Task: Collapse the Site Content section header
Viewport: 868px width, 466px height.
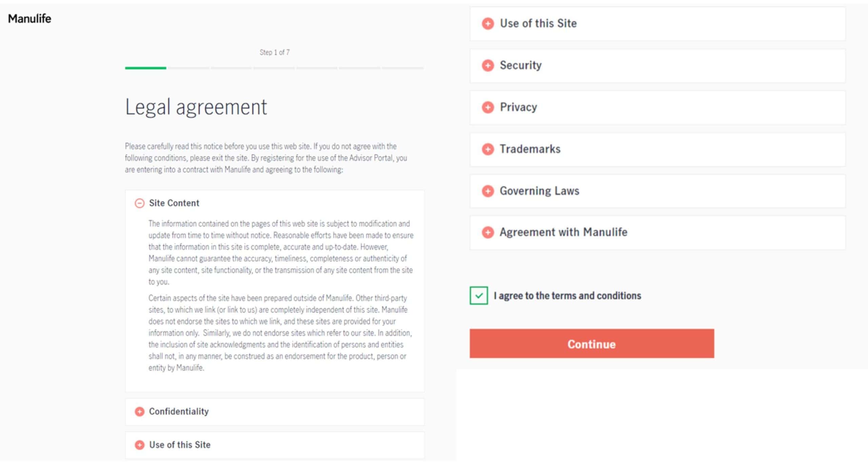Action: coord(174,203)
